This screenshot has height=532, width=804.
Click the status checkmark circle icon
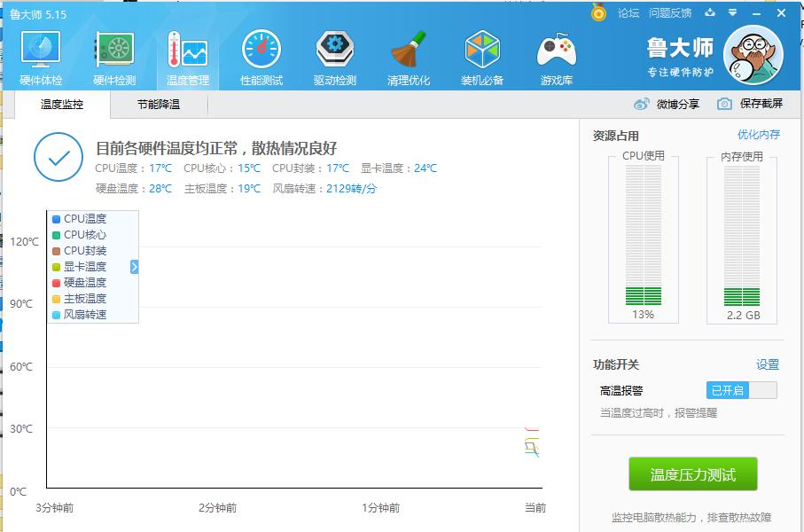[x=59, y=157]
